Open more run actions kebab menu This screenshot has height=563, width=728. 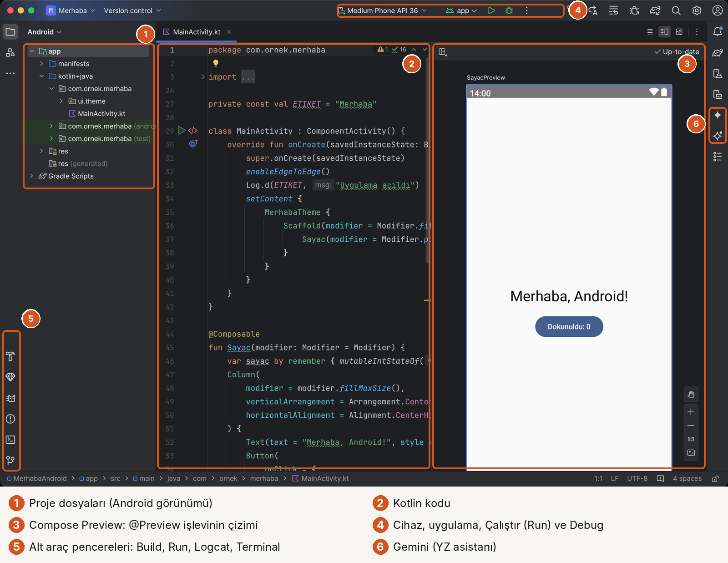[x=527, y=10]
